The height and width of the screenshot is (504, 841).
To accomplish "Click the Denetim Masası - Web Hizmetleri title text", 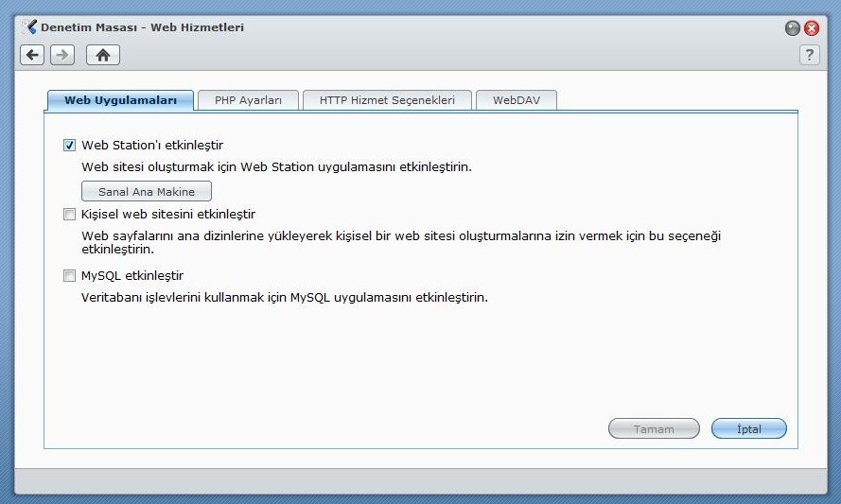I will coord(142,27).
